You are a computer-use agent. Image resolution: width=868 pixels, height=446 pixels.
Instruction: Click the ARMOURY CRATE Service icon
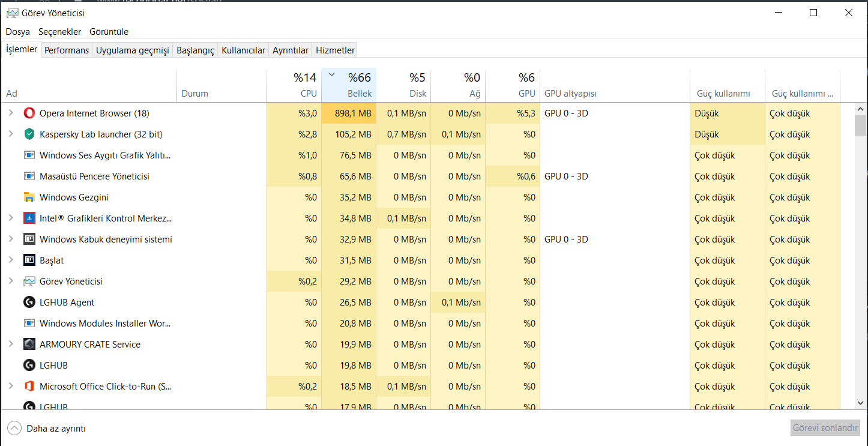(29, 345)
